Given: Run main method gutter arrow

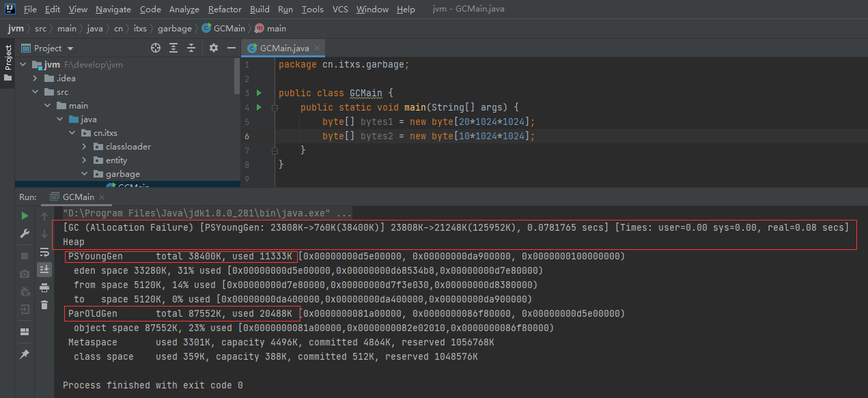Looking at the screenshot, I should pos(259,107).
